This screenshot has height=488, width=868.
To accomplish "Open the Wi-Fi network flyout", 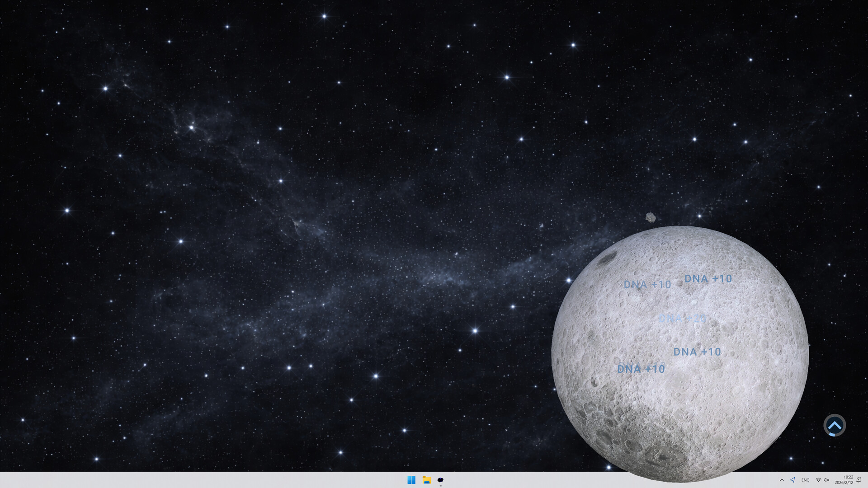I will (x=818, y=480).
